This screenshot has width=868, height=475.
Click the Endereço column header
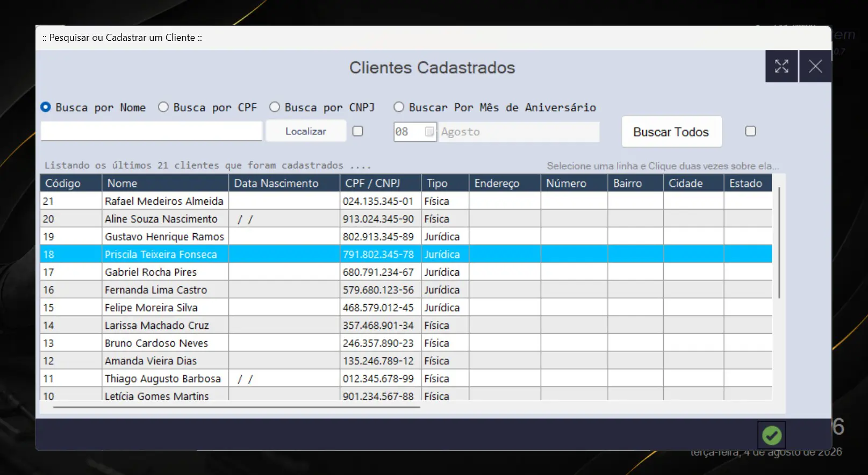pyautogui.click(x=505, y=183)
